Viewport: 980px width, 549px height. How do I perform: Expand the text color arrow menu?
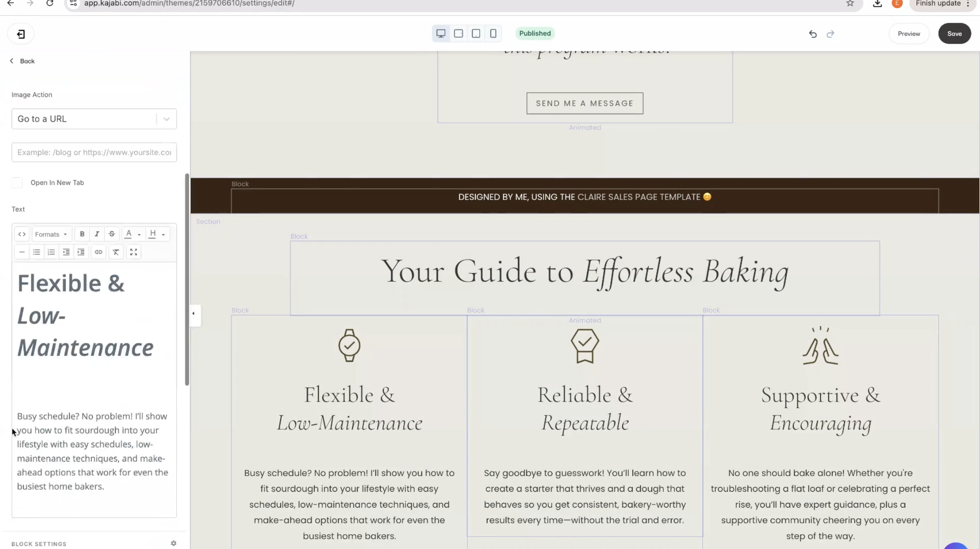click(x=139, y=234)
